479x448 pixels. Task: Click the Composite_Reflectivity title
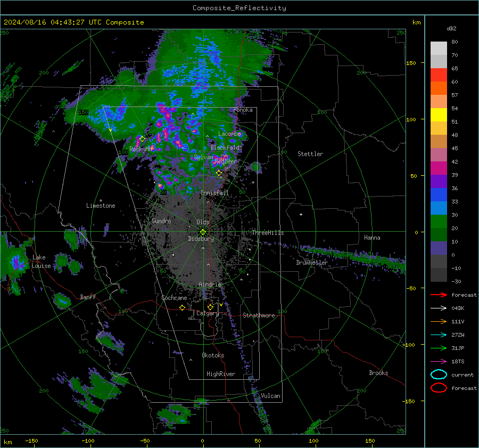point(240,8)
